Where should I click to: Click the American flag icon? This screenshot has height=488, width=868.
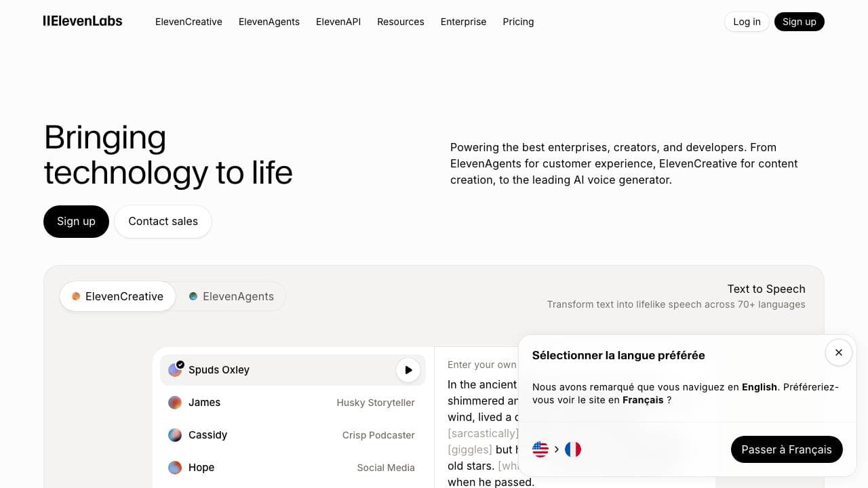click(540, 449)
